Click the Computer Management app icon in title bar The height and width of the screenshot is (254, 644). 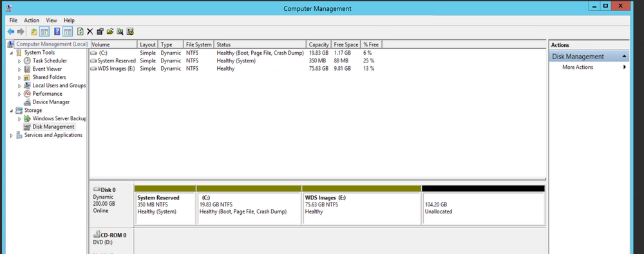(9, 8)
